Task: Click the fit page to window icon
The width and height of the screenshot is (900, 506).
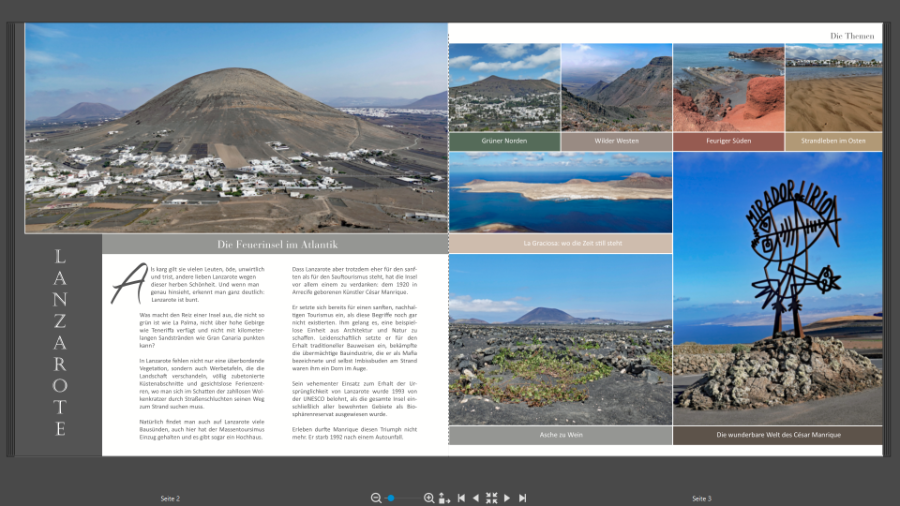Action: coord(444,498)
